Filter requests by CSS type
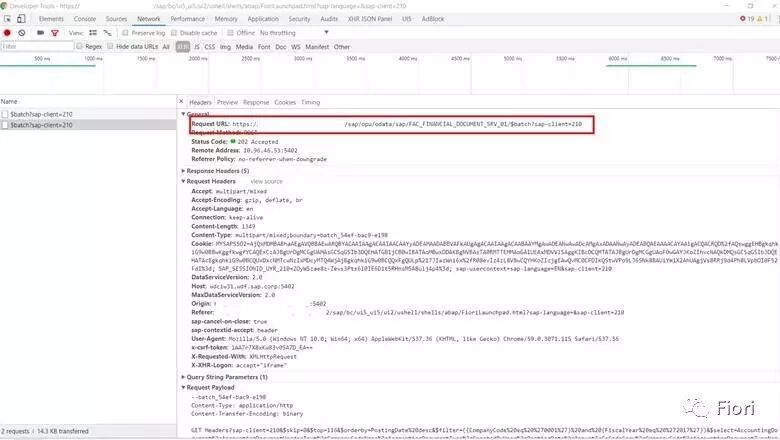This screenshot has width=780, height=440. click(210, 47)
